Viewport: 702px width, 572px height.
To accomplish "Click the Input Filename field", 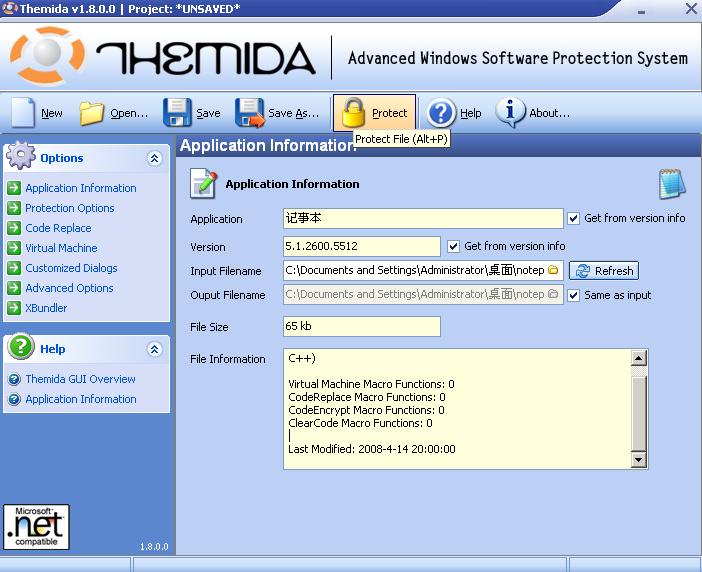I will [423, 270].
